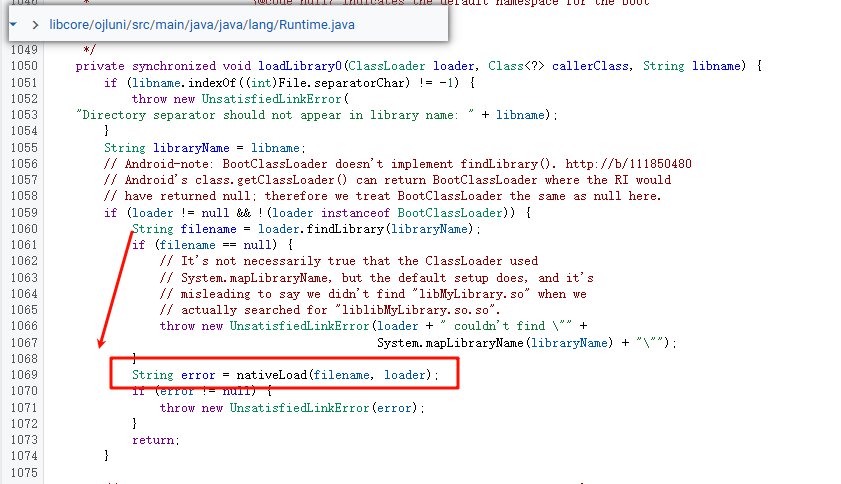This screenshot has width=841, height=484.
Task: Click the dropdown arrow beside the file path
Action: tap(13, 22)
